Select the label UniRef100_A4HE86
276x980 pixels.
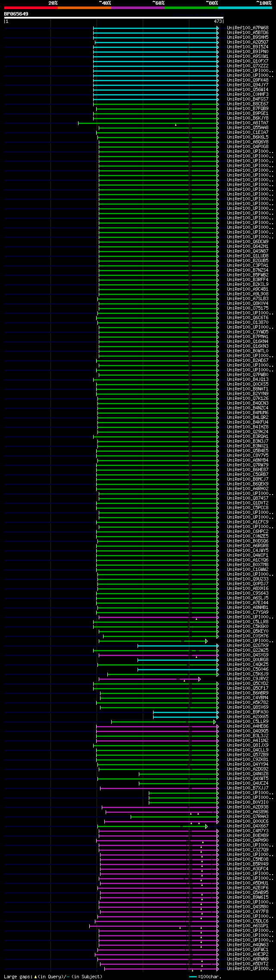click(x=248, y=726)
